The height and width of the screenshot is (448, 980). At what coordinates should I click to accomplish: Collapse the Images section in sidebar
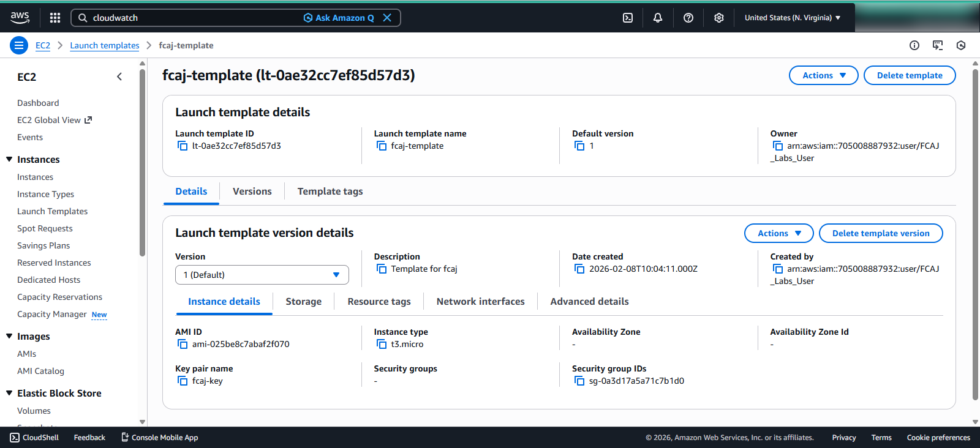point(9,336)
